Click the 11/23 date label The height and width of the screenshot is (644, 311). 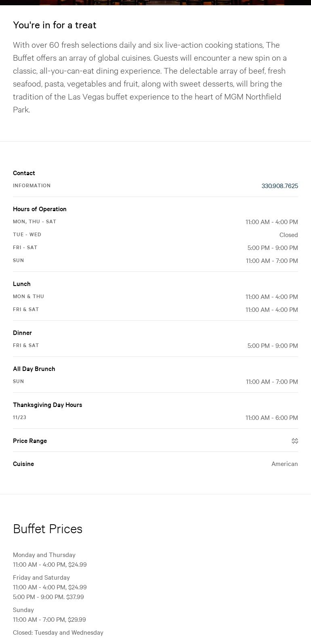pos(19,417)
